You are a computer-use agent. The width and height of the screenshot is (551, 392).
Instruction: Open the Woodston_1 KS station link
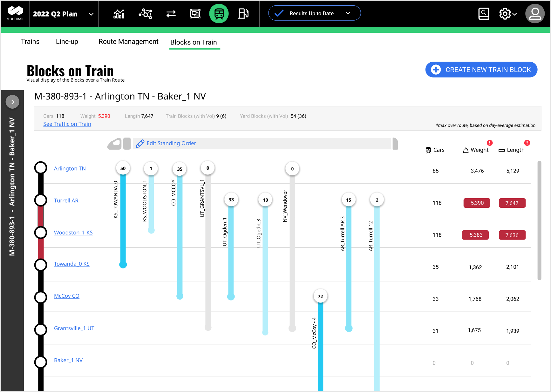coord(73,233)
